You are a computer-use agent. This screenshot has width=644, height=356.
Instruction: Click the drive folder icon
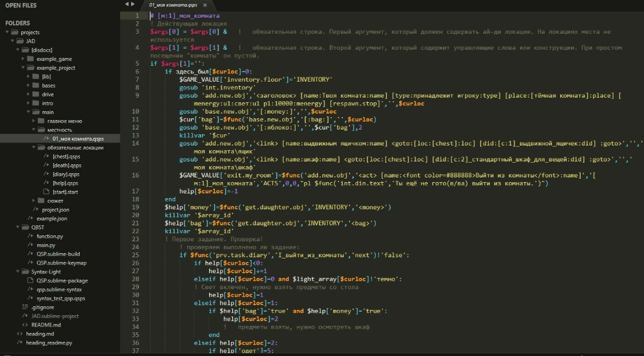click(x=36, y=94)
